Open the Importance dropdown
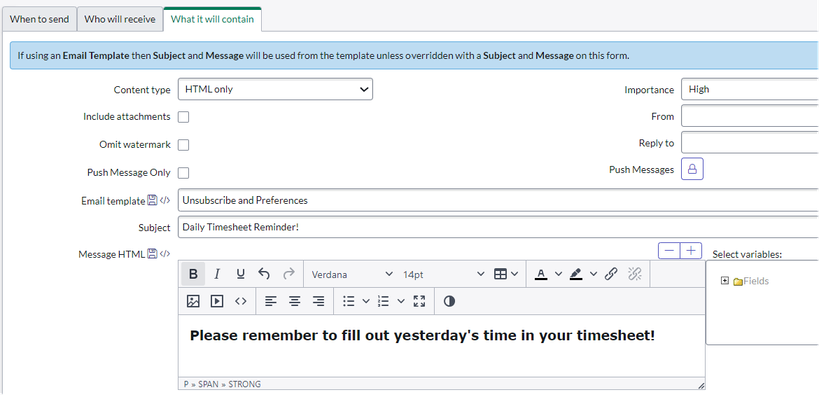819x395 pixels. pos(750,89)
